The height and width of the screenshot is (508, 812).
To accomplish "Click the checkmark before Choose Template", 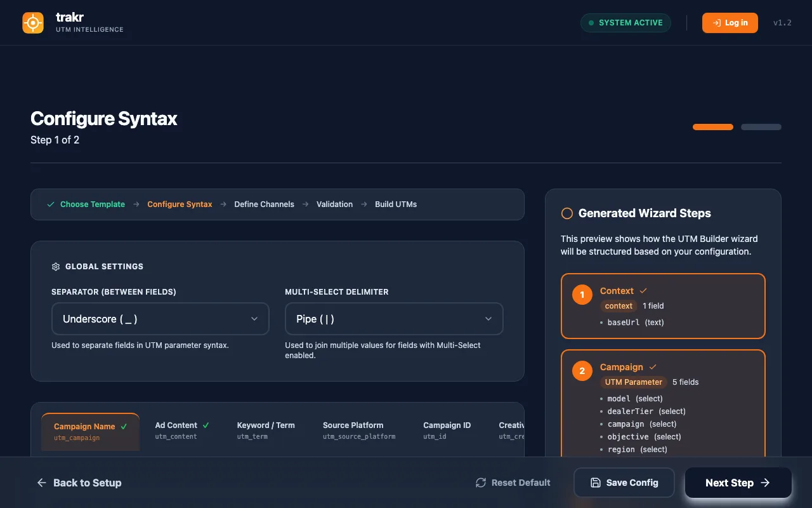I will [x=51, y=204].
